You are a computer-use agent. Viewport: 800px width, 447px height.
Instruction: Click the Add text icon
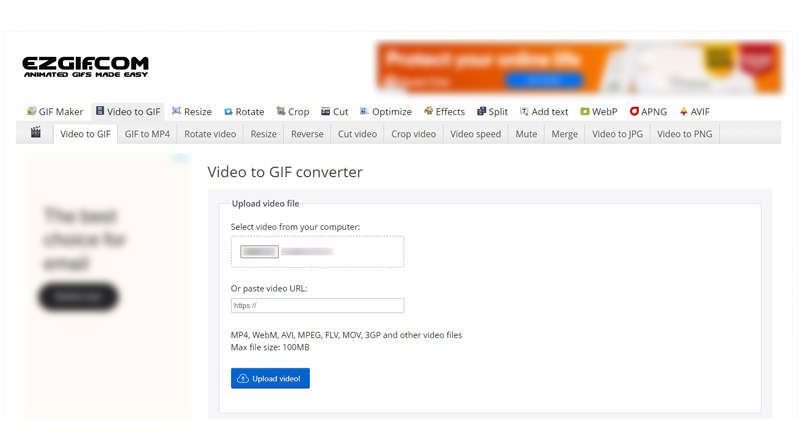click(524, 111)
